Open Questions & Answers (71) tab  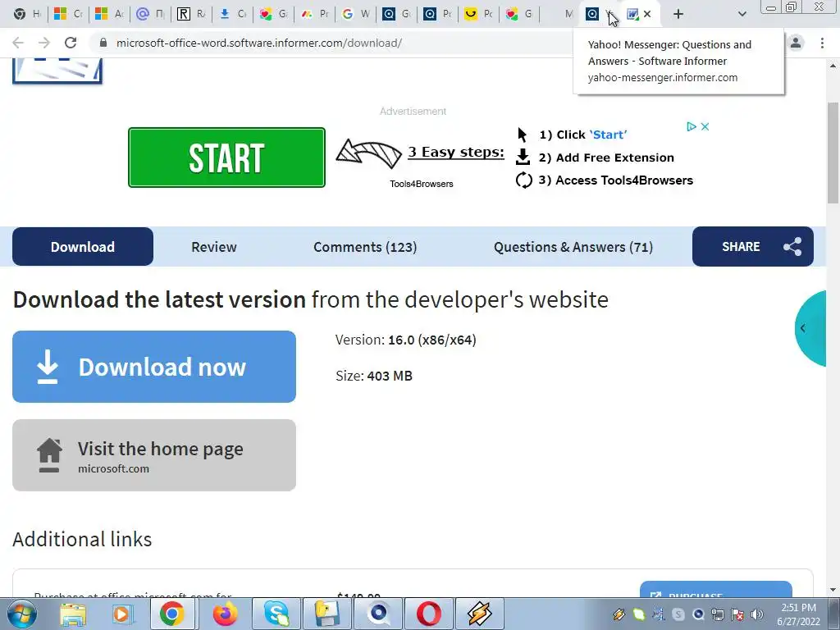[573, 247]
